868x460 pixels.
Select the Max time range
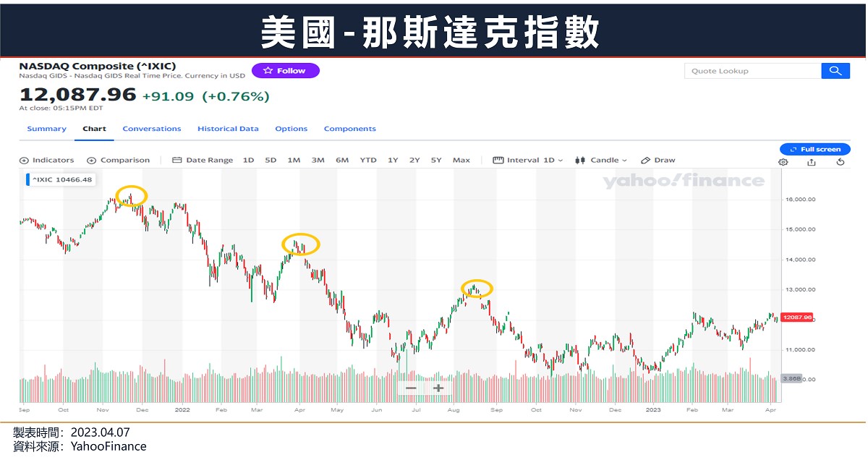coord(461,161)
